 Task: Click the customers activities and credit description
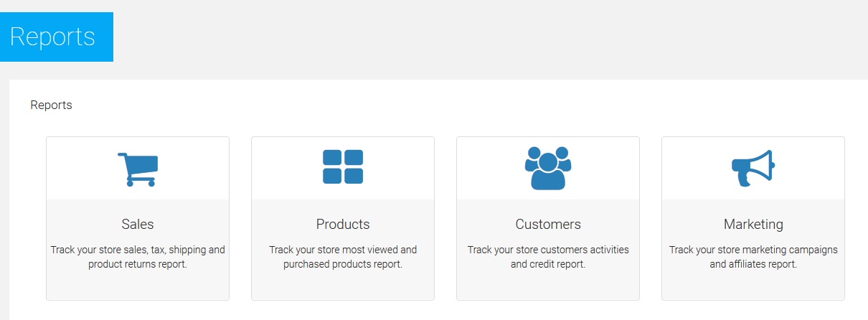pyautogui.click(x=548, y=257)
